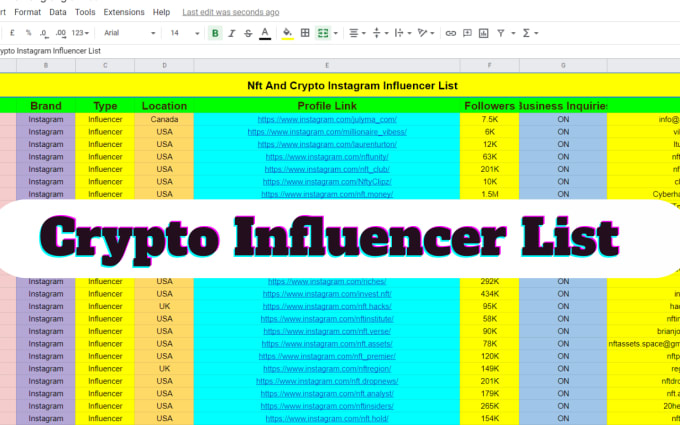This screenshot has width=680, height=425.
Task: Select the Profile Link header cell
Action: tap(327, 106)
